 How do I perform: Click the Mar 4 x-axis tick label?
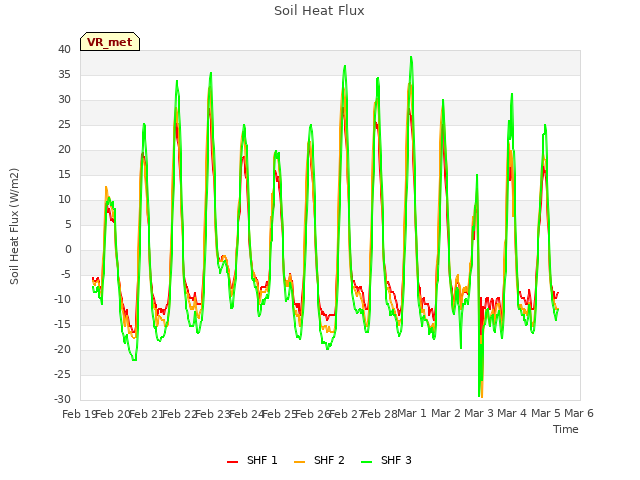click(x=512, y=414)
